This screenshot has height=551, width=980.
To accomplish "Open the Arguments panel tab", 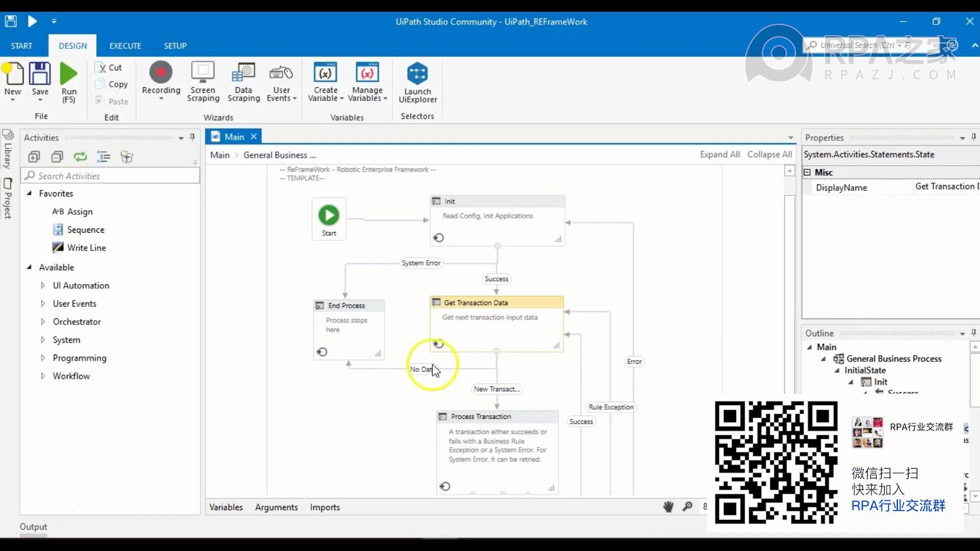I will 276,507.
